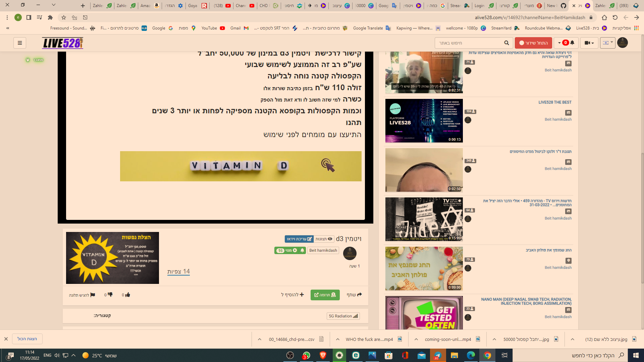Expand options for coming-soon mp4 download
Screen dimensions: 644x362
416,339
